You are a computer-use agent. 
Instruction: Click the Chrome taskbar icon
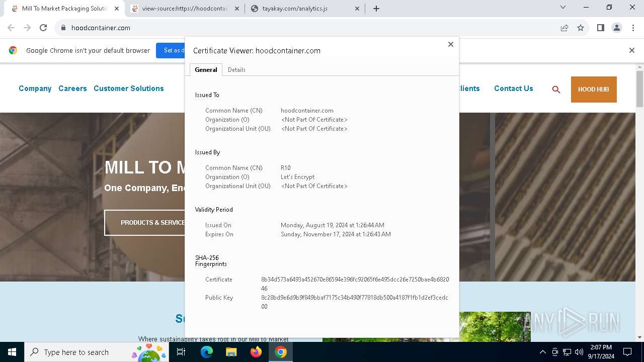(x=281, y=352)
